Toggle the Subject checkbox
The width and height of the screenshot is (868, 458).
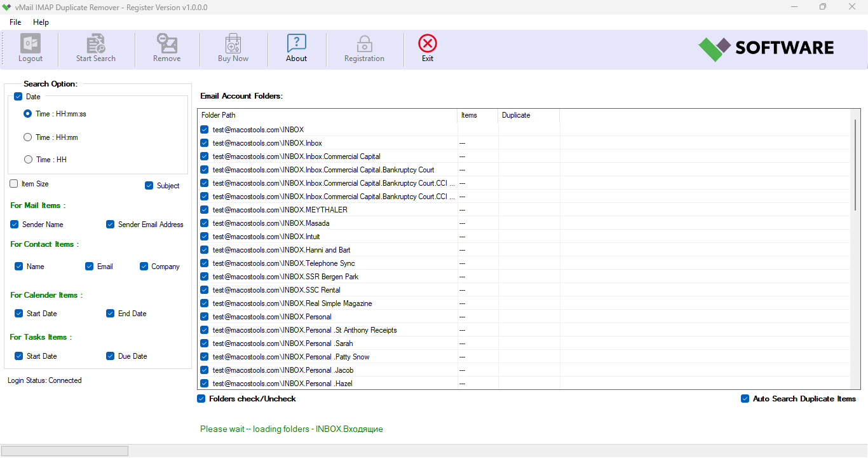click(149, 186)
